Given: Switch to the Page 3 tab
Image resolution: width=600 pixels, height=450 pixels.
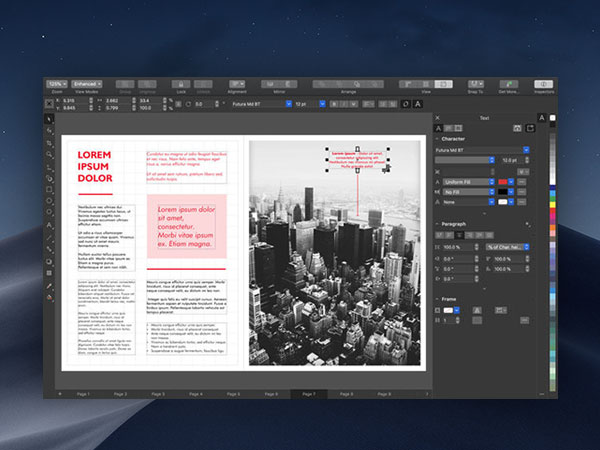Looking at the screenshot, I should coord(158,394).
